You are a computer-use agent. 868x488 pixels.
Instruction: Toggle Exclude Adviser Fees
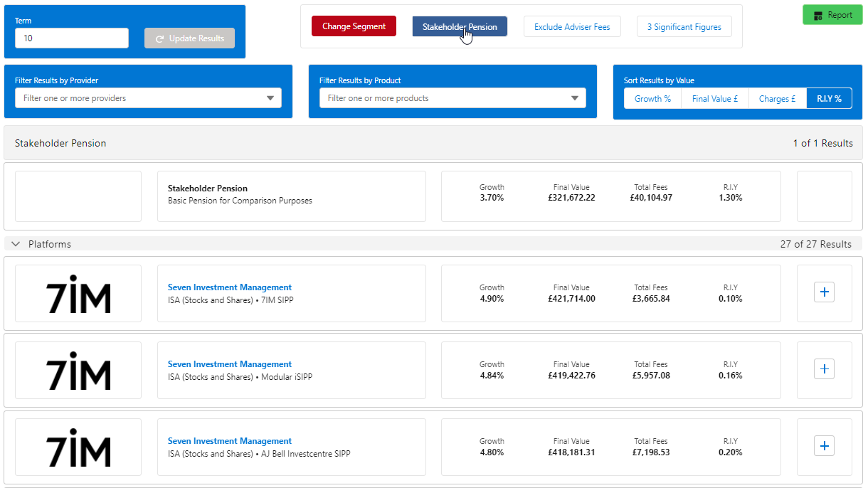pos(572,26)
